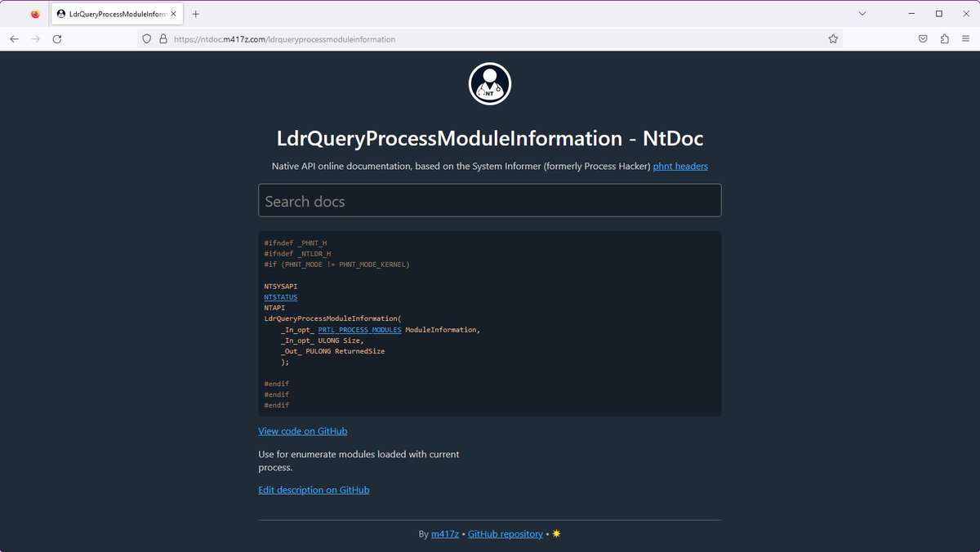Image resolution: width=980 pixels, height=552 pixels.
Task: Click the Search docs input field
Action: pos(490,200)
